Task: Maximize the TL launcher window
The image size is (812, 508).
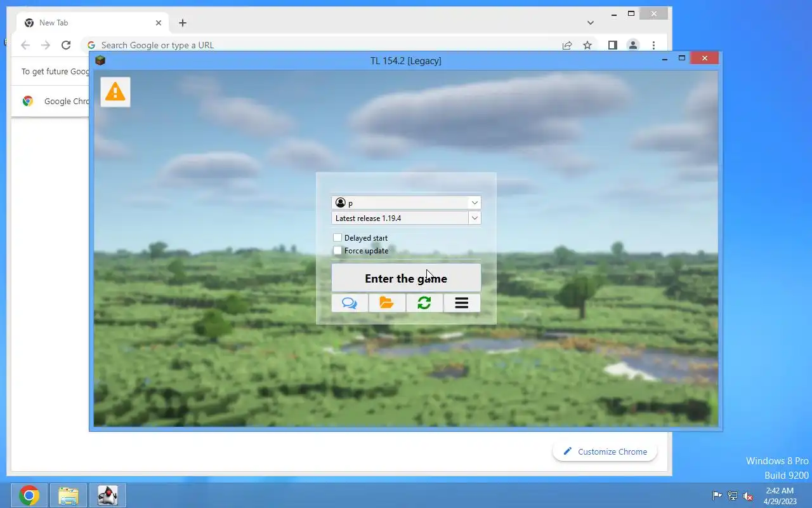Action: [x=682, y=58]
